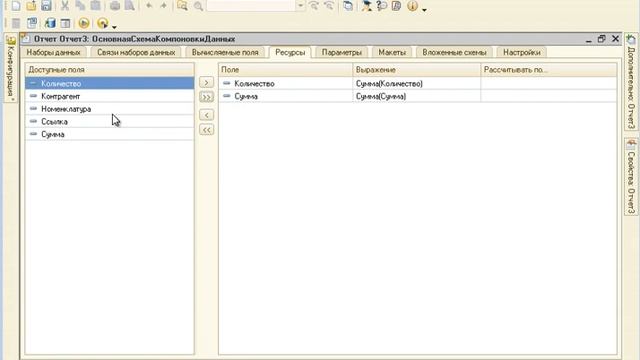Expand the second toolbar options arrow

114,27
